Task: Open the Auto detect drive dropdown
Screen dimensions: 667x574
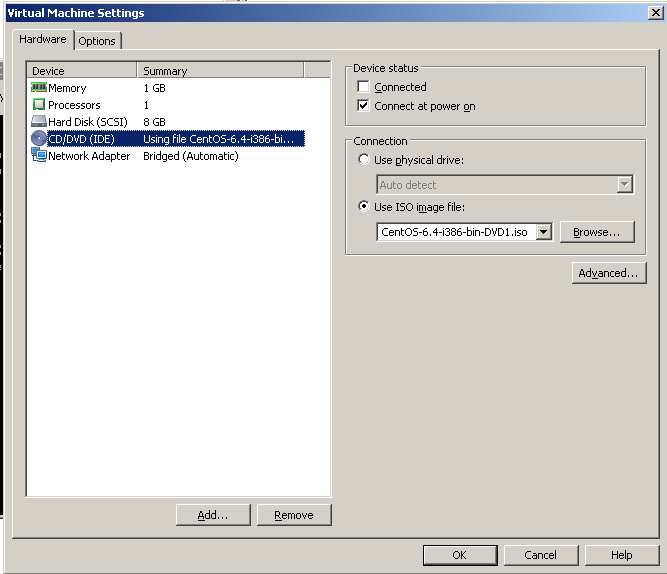Action: tap(505, 185)
